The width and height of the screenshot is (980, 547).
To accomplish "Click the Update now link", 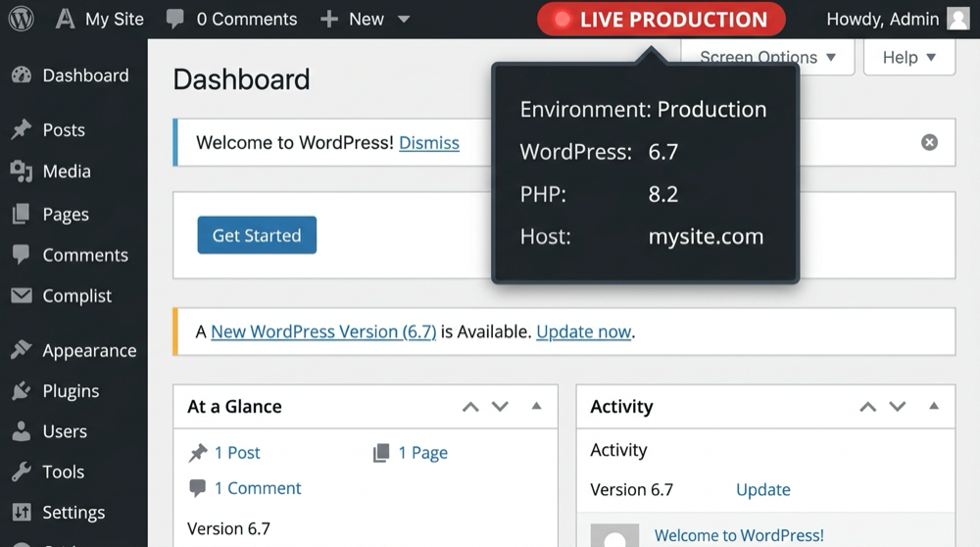I will (x=584, y=331).
